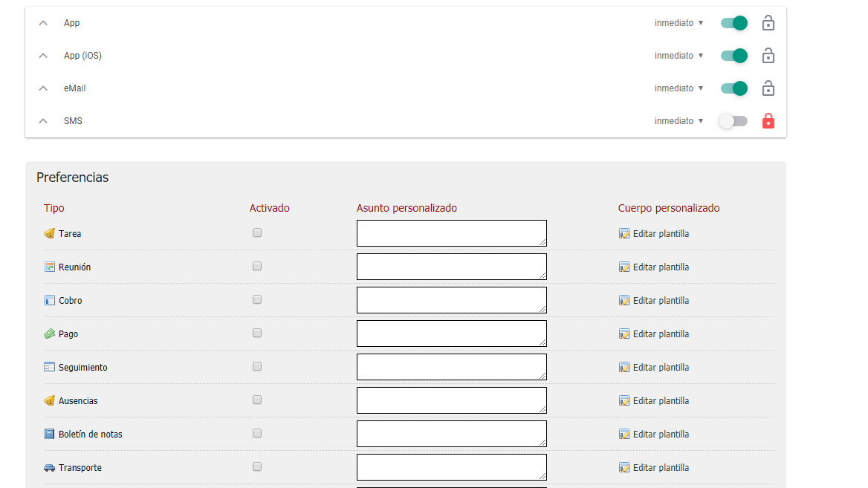Open Editar plantilla for Ausencias

pos(661,400)
